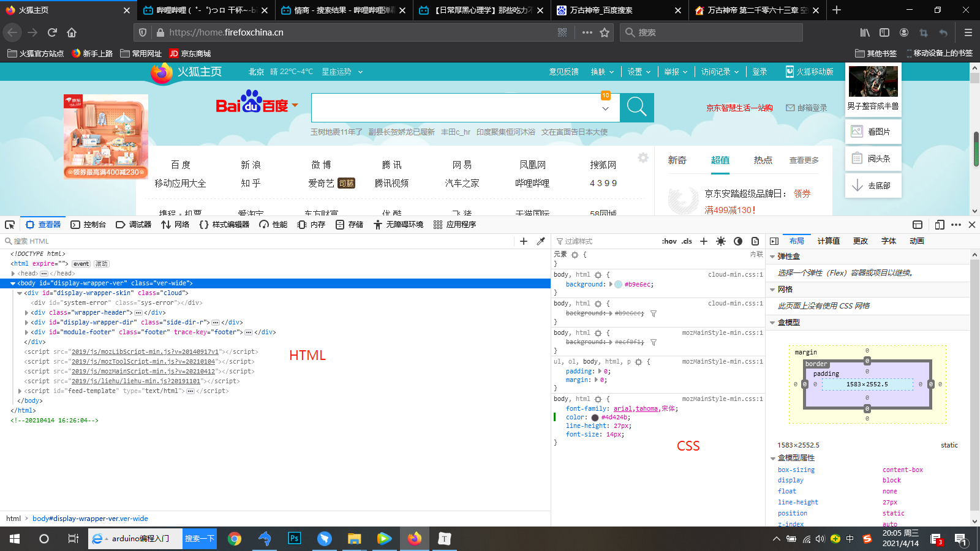Select the 热点 news tab
980x551 pixels.
tap(763, 160)
